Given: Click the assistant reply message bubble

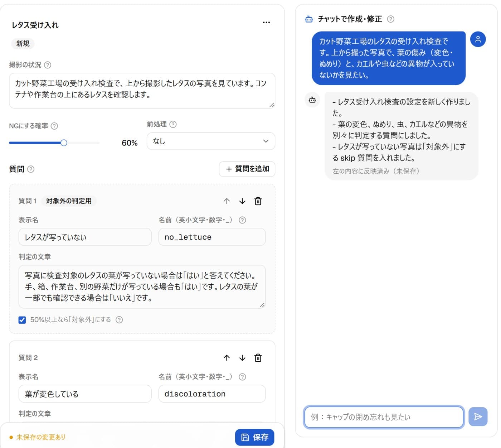Looking at the screenshot, I should point(402,136).
